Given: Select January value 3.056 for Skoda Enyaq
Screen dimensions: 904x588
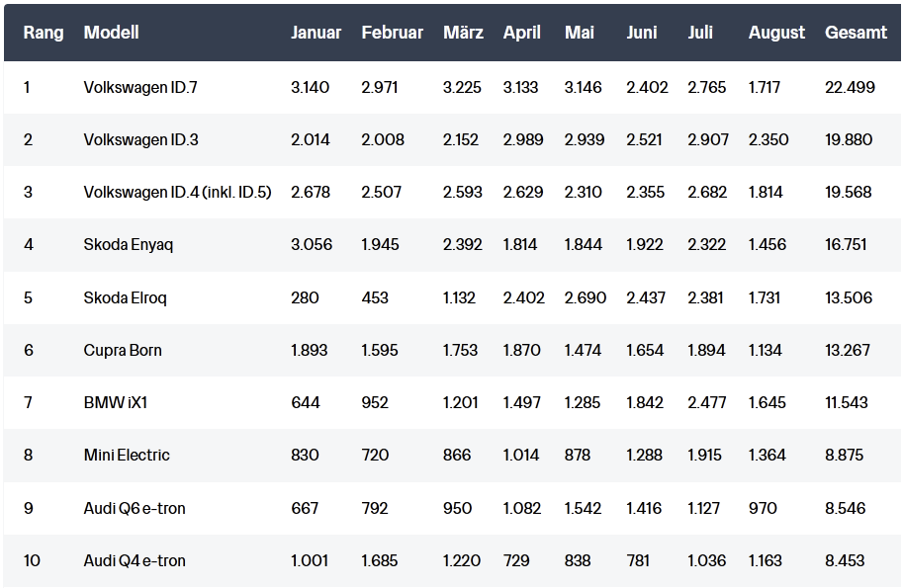Looking at the screenshot, I should (x=312, y=245).
